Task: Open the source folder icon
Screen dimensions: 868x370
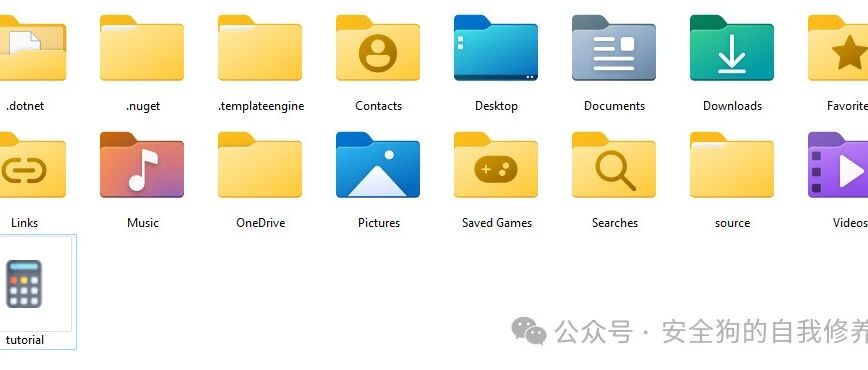Action: click(x=731, y=165)
